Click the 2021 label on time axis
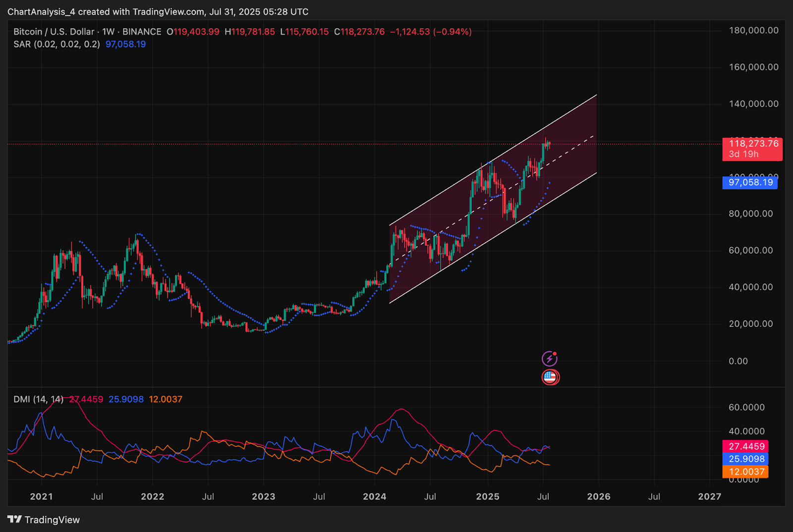Screen dimensions: 793x532 point(41,496)
